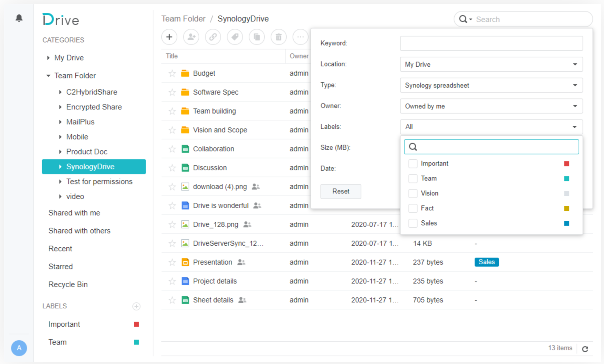Click the Keyword input field
The image size is (604, 364).
tap(491, 43)
